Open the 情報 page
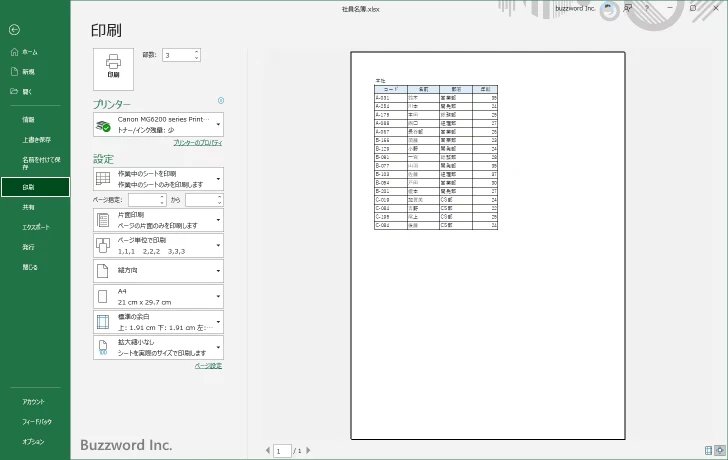728x460 pixels. (x=28, y=119)
